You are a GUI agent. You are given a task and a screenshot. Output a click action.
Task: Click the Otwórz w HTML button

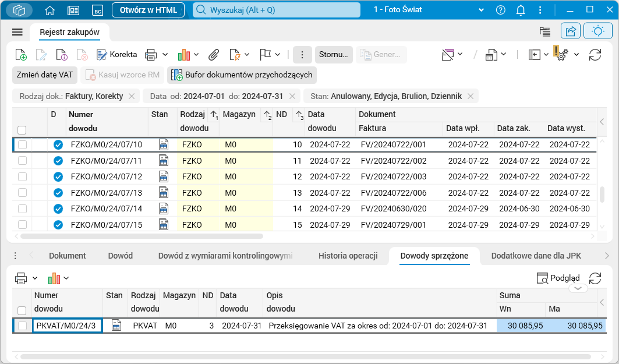click(148, 10)
